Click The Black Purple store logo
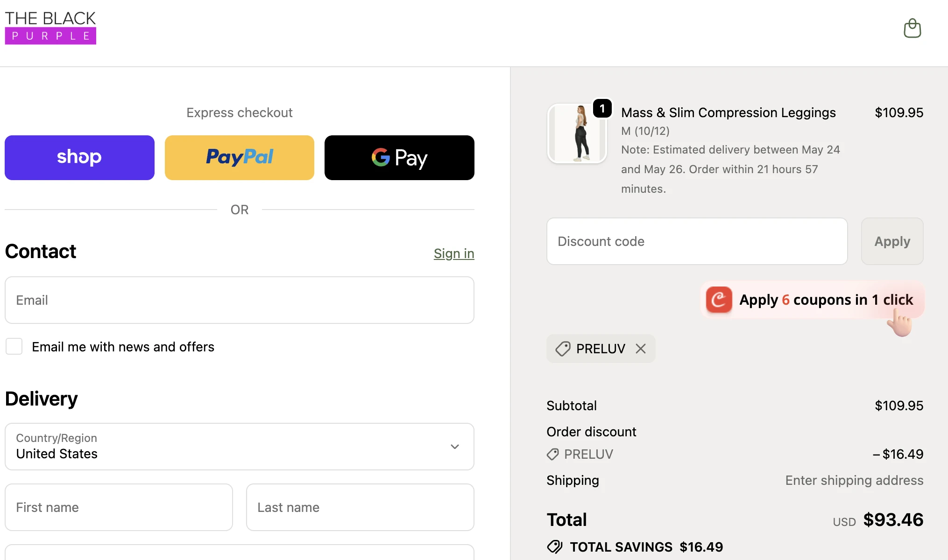 [50, 28]
